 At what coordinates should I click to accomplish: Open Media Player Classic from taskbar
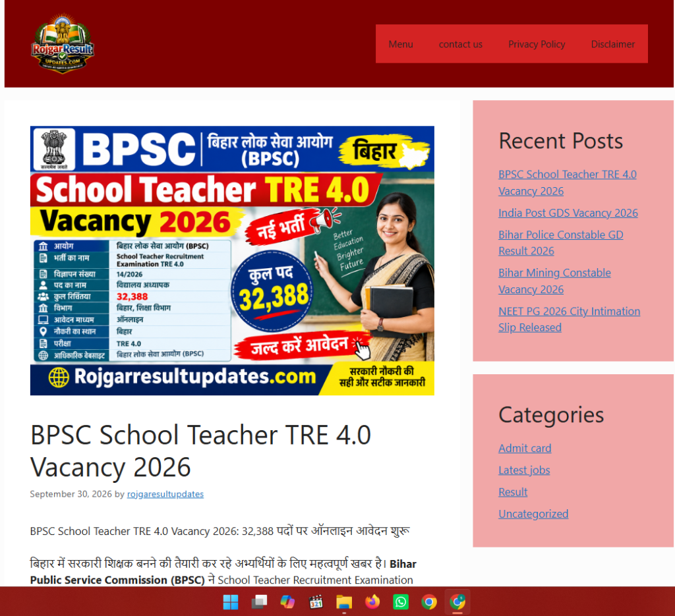point(316,602)
